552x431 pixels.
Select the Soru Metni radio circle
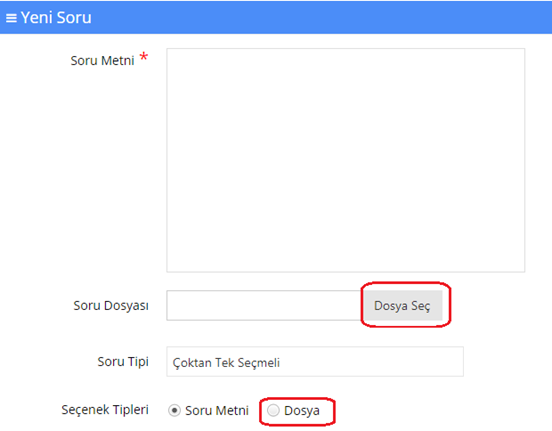coord(174,411)
